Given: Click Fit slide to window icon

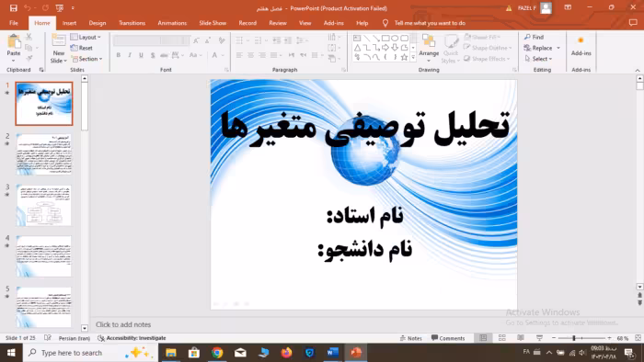Looking at the screenshot, I should [x=638, y=338].
